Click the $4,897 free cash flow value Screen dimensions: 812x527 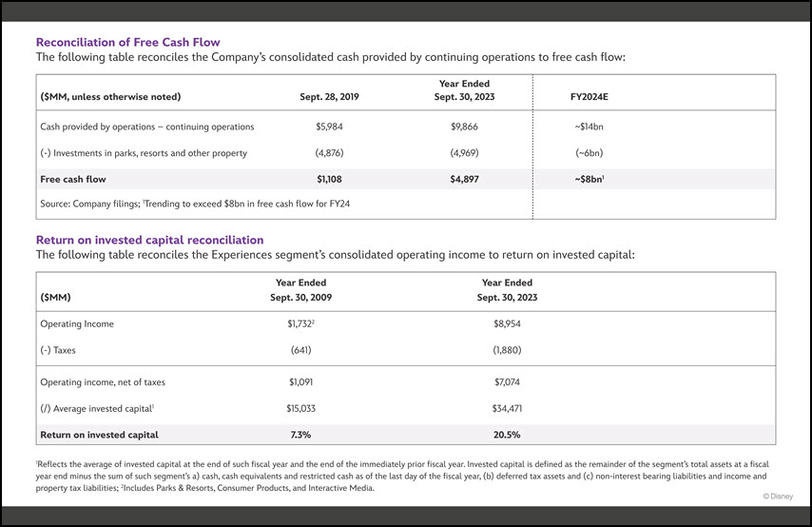(463, 179)
